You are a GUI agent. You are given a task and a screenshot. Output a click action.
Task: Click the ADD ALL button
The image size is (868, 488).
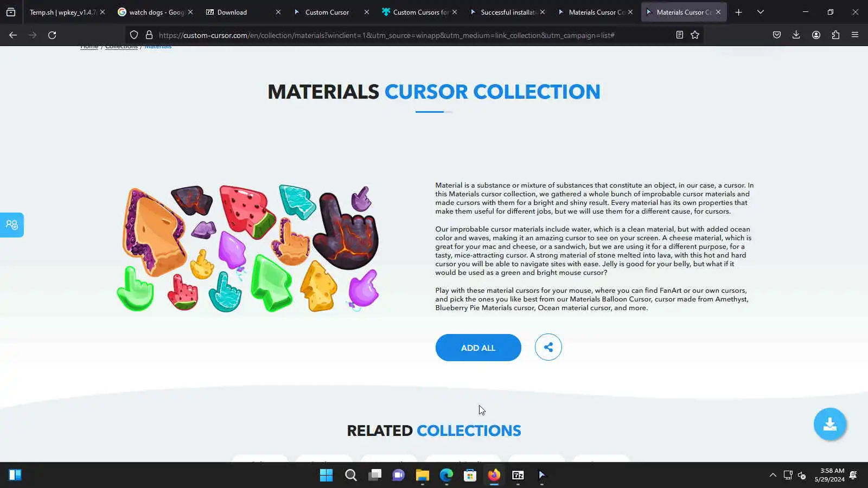click(x=478, y=348)
